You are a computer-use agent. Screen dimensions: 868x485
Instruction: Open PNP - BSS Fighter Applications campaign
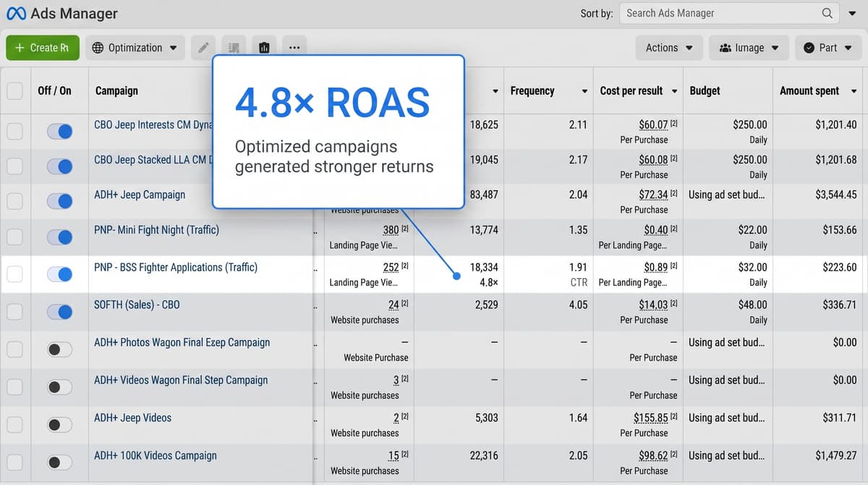click(x=176, y=267)
